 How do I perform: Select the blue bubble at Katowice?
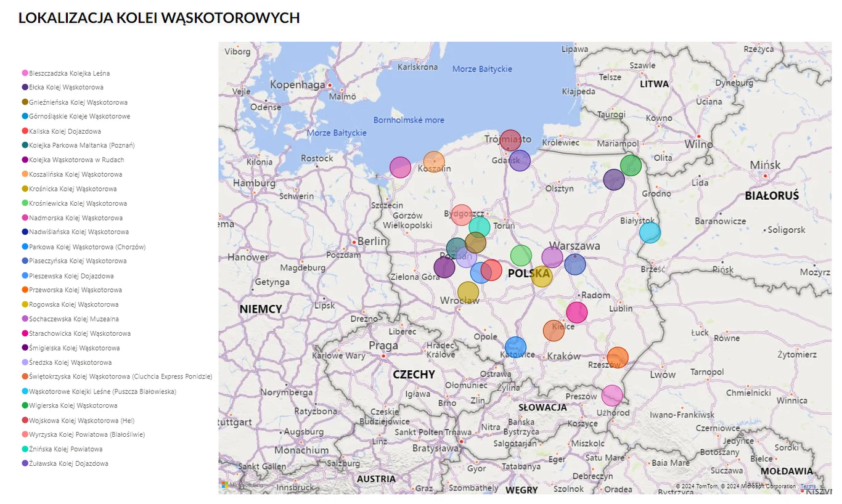click(x=515, y=348)
